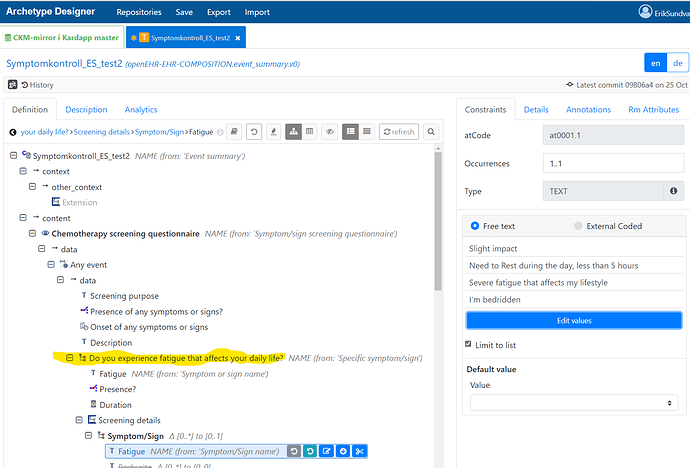Viewport: 690px width, 468px height.
Task: Switch to the column table view icon
Action: coord(309,132)
